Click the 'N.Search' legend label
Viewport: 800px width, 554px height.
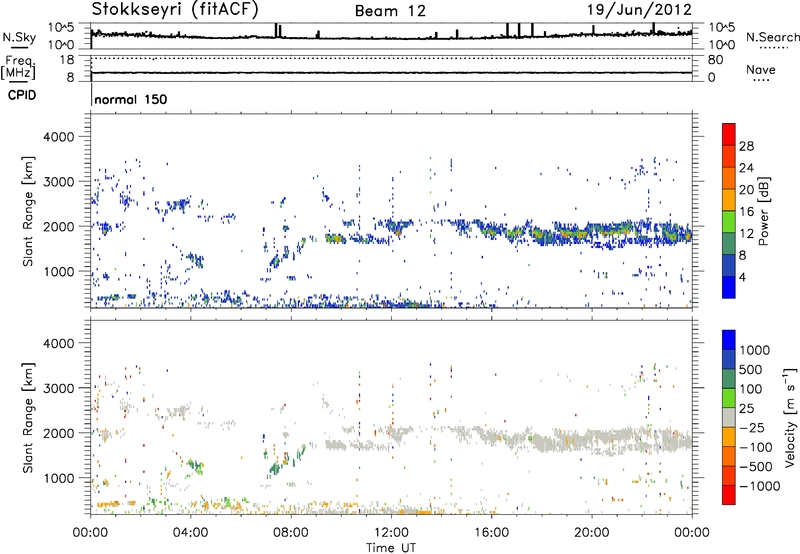[x=772, y=37]
